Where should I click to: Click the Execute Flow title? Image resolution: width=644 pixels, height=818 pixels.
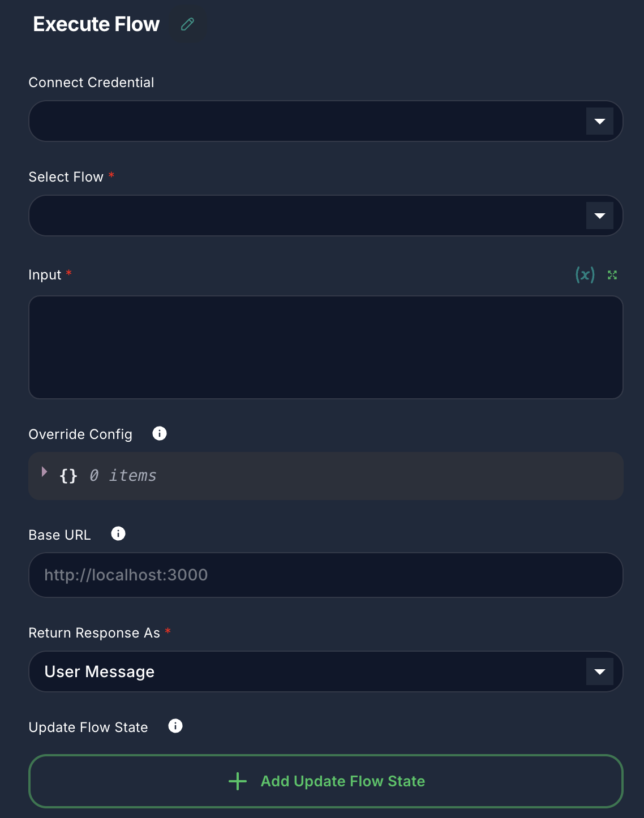pyautogui.click(x=96, y=24)
